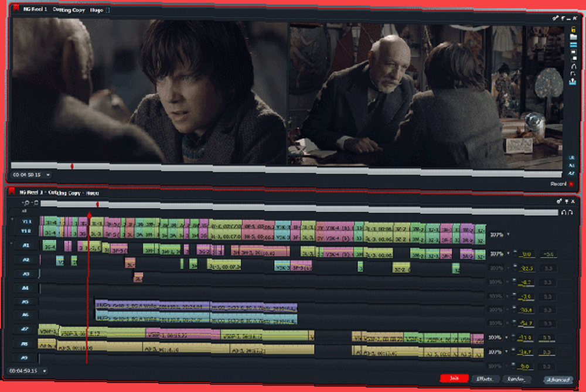The image size is (586, 392).
Task: Open the Effects panel button
Action: tap(485, 379)
